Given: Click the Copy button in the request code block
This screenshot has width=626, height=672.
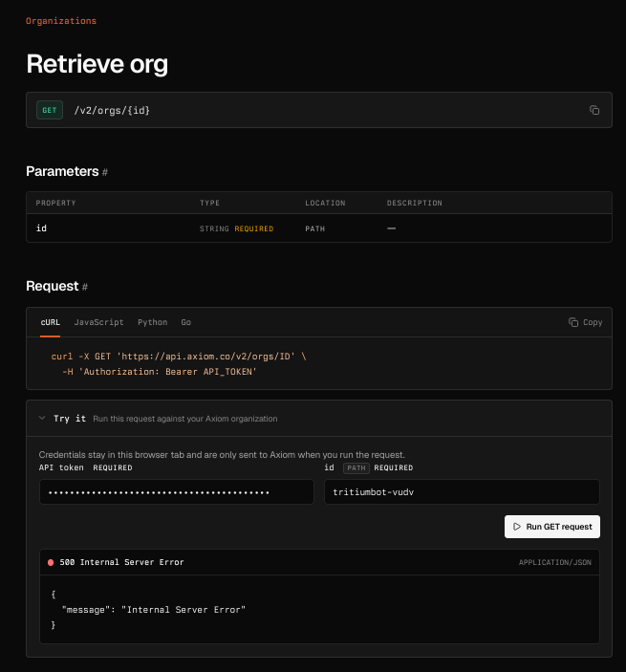Looking at the screenshot, I should click(x=585, y=322).
